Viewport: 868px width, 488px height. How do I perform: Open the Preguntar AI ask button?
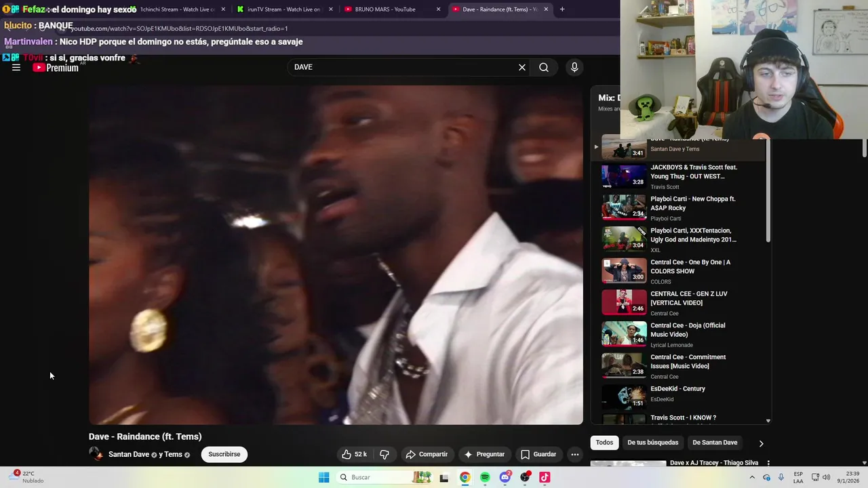[484, 454]
